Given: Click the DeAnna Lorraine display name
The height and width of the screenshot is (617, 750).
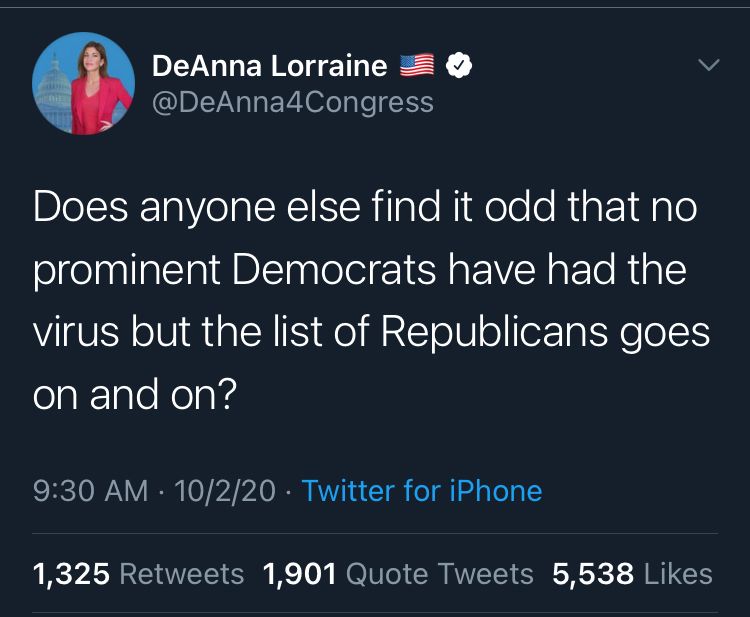Looking at the screenshot, I should coord(269,66).
